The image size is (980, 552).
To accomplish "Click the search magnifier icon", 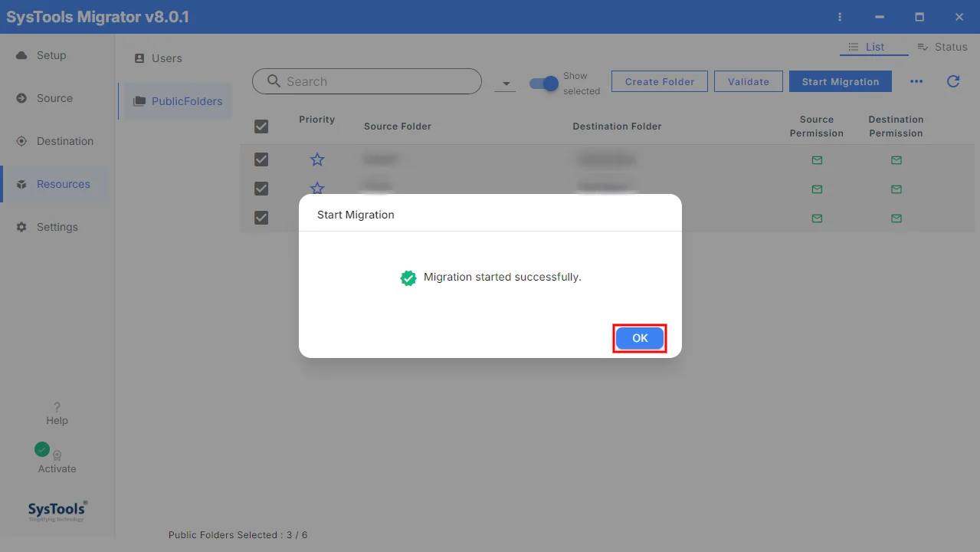I will click(274, 81).
